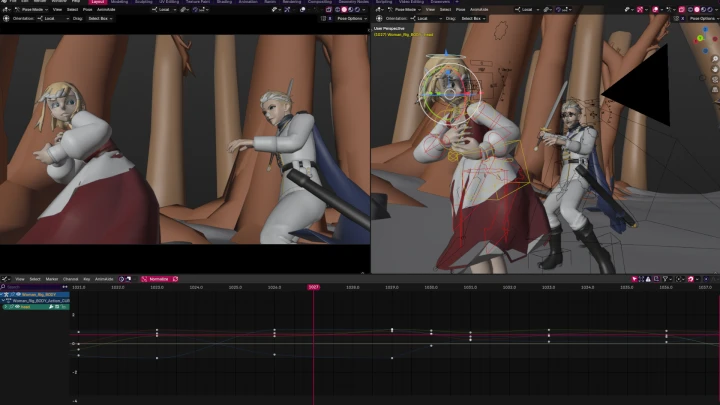Viewport: 720px width, 405px height.
Task: Toggle lock icon on head channel
Action: click(x=63, y=306)
